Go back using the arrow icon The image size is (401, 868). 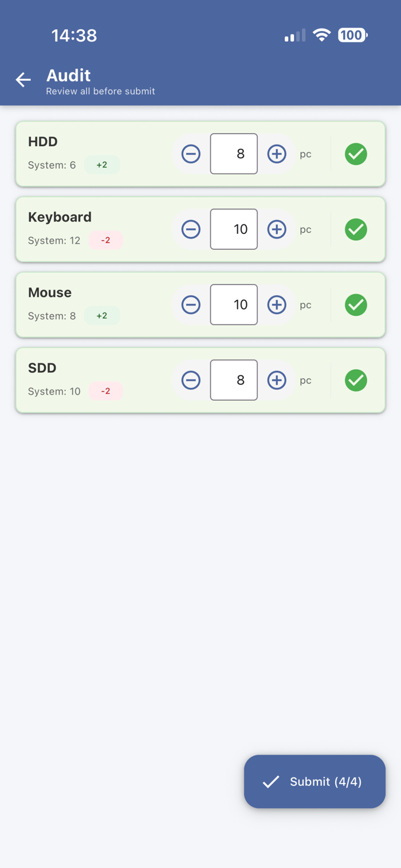tap(23, 80)
